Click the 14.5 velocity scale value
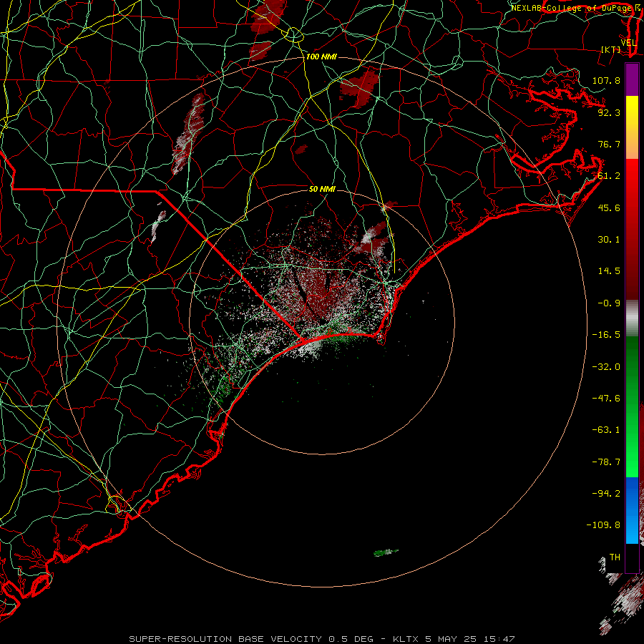Image resolution: width=644 pixels, height=644 pixels. tap(609, 271)
